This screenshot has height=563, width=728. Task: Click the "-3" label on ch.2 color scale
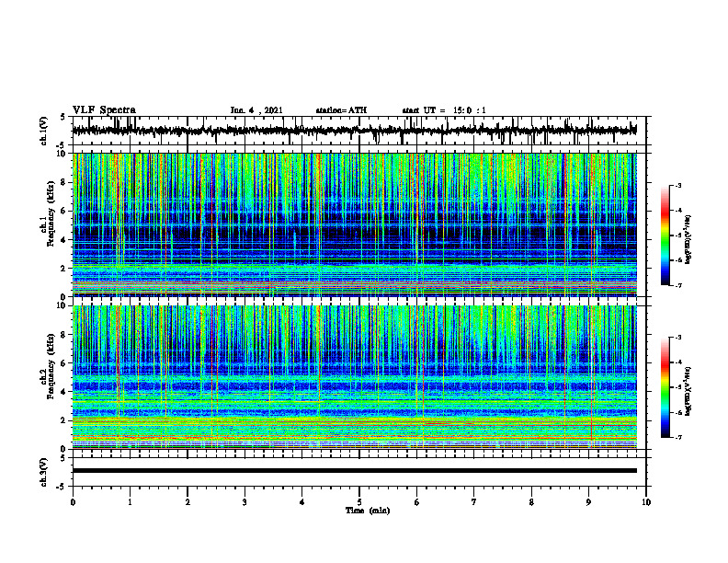click(x=678, y=338)
